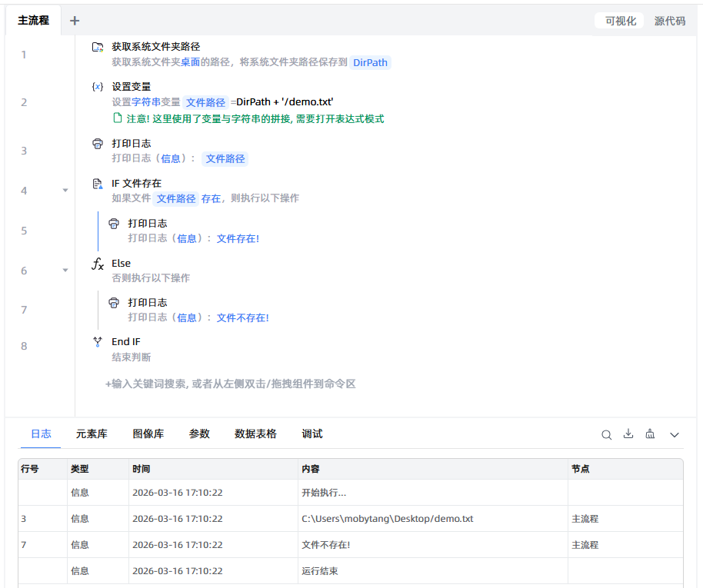Switch to the 调试 tab

point(312,434)
